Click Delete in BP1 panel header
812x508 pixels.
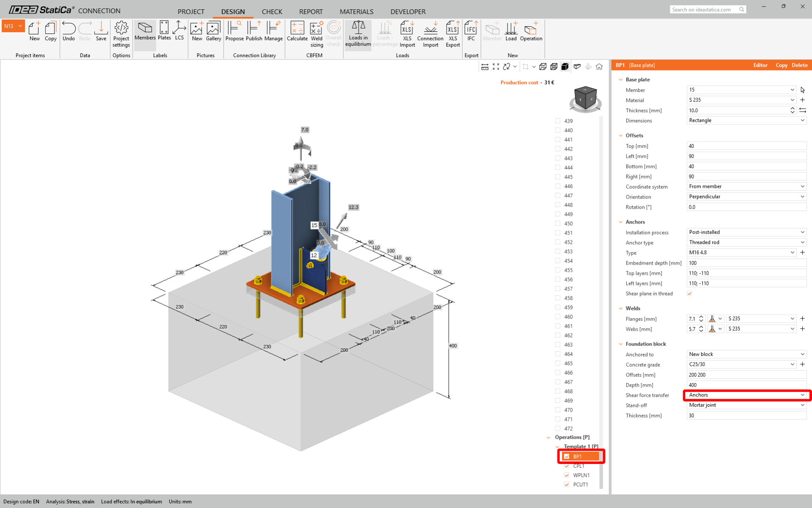799,65
